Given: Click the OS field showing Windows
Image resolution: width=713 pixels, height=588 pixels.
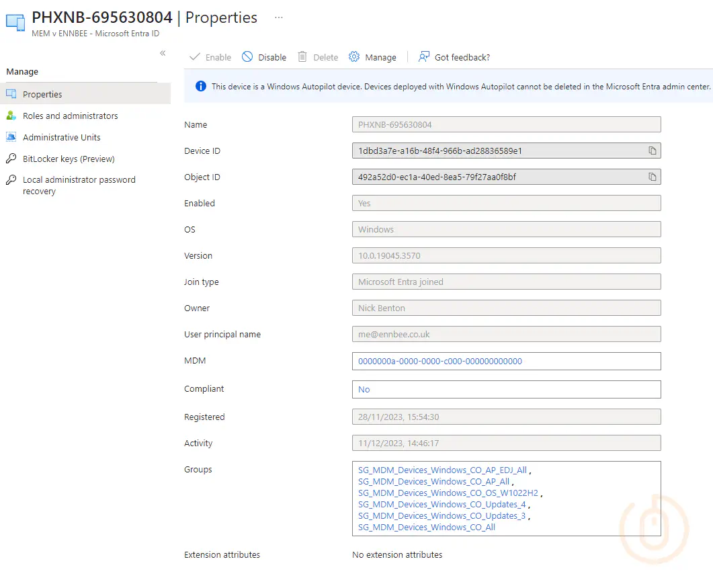Looking at the screenshot, I should click(x=507, y=229).
